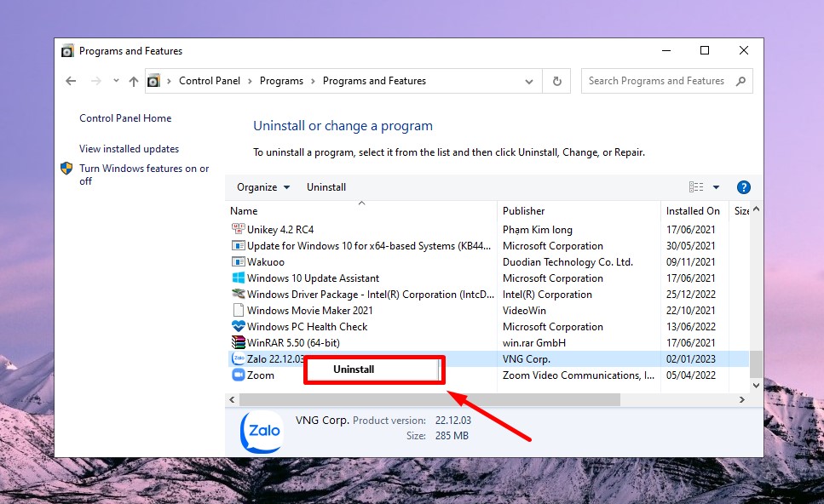
Task: Refresh the Programs and Features list
Action: (x=557, y=82)
